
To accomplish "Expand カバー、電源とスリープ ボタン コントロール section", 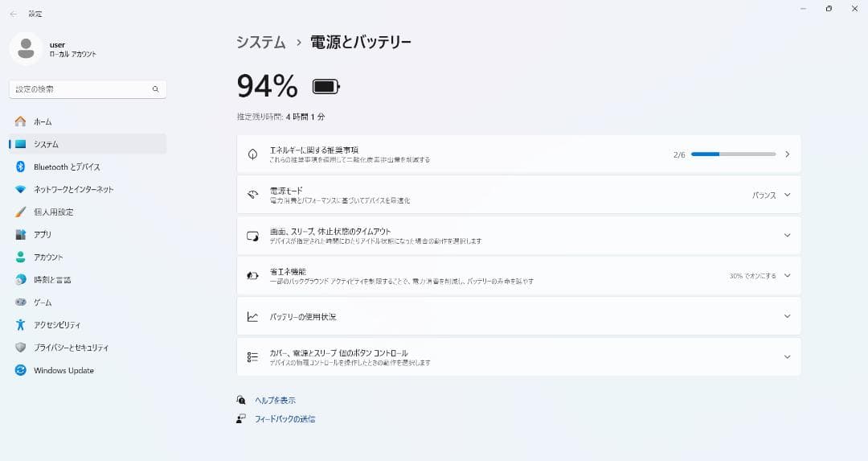I will point(787,356).
